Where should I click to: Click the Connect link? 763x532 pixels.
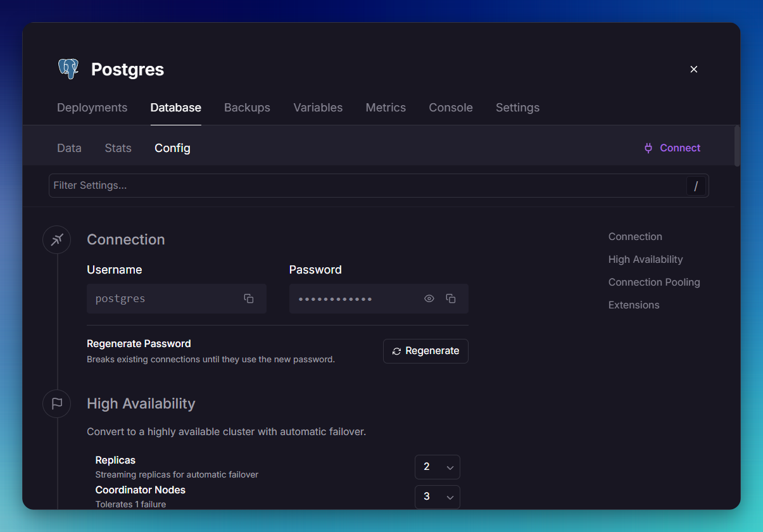click(680, 148)
